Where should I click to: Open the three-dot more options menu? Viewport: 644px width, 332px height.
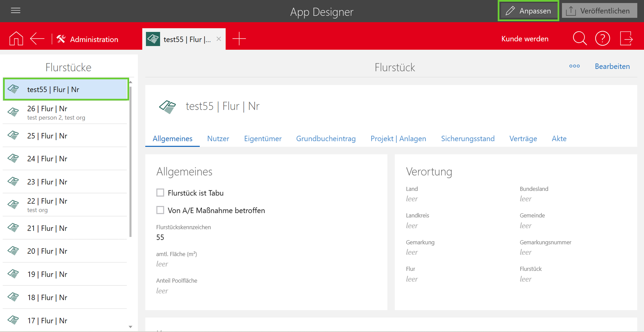(x=574, y=66)
